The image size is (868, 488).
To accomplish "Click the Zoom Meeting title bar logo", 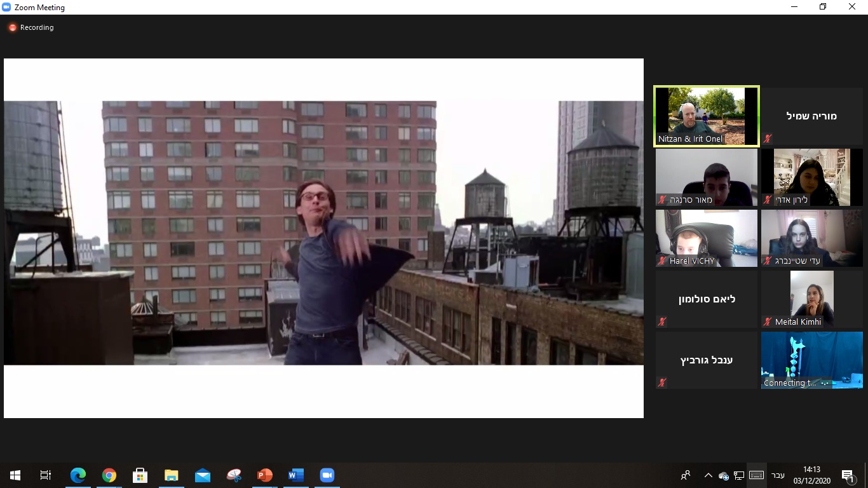I will point(6,8).
